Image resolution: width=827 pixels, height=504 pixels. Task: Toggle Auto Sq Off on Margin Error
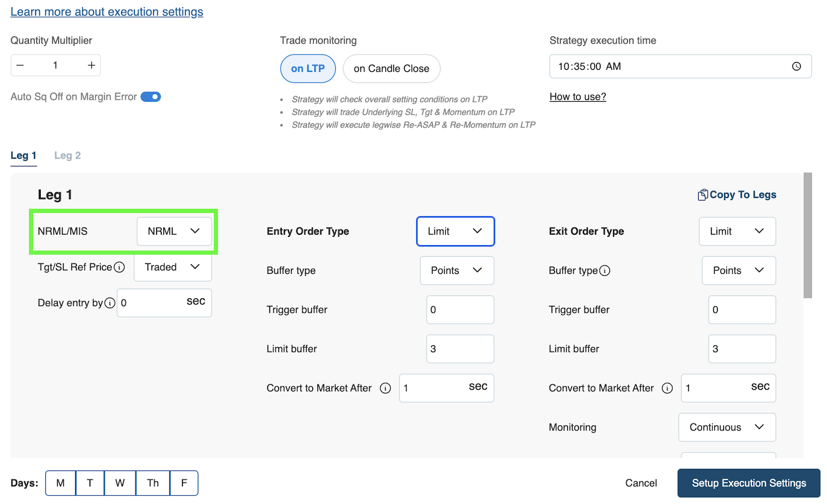click(151, 97)
